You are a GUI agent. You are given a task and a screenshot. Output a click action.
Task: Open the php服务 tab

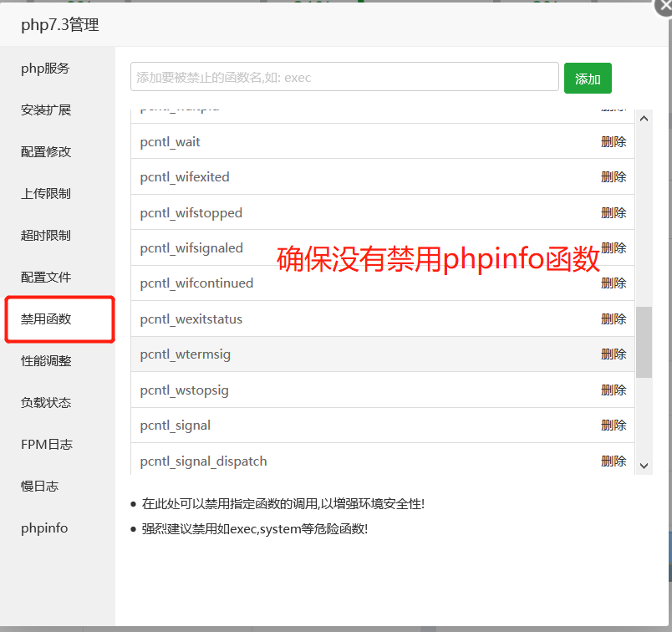(x=45, y=69)
